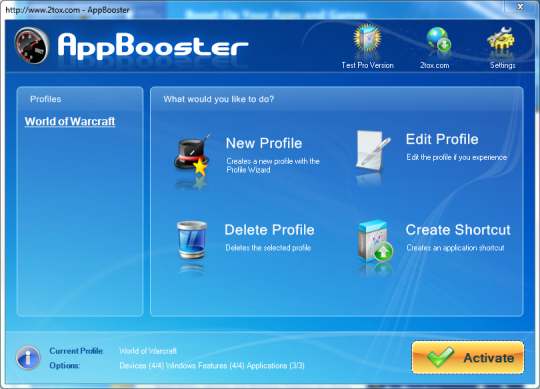Click 'Creates a new profile with the Profile Wizard' text
This screenshot has width=540, height=389.
[x=273, y=165]
